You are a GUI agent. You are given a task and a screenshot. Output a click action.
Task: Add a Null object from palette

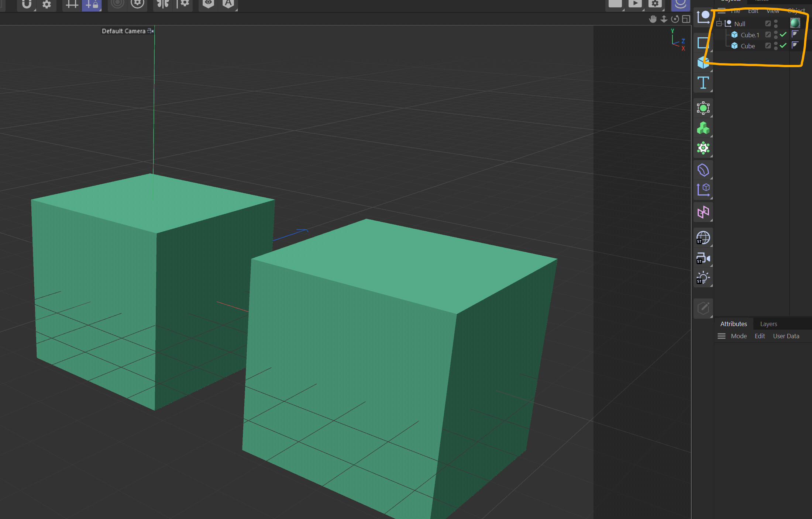tap(703, 17)
